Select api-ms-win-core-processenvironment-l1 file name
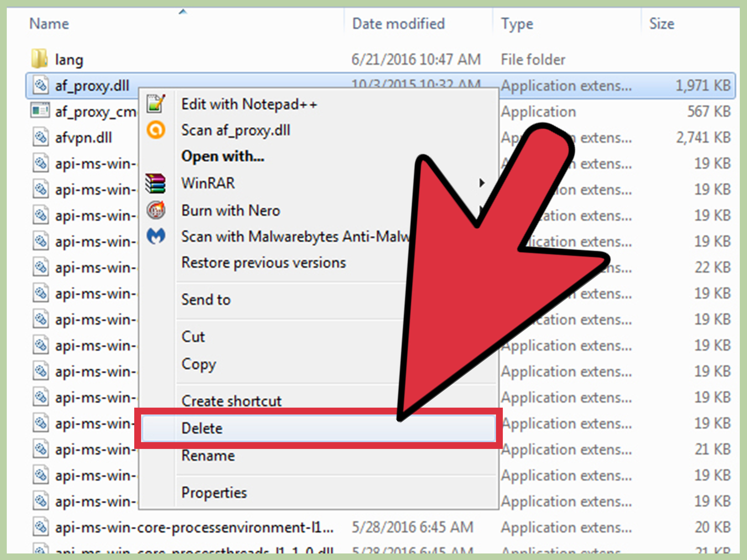 point(194,527)
